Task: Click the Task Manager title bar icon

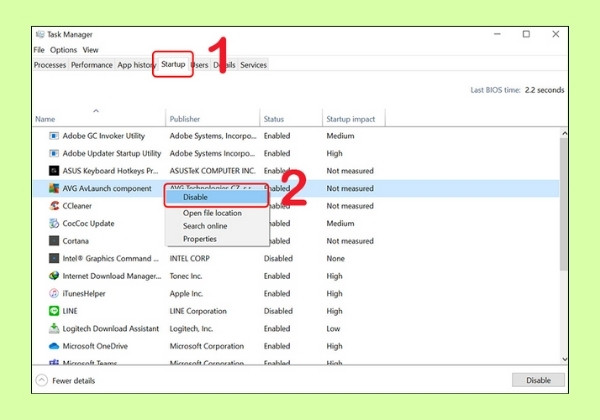Action: coord(40,34)
